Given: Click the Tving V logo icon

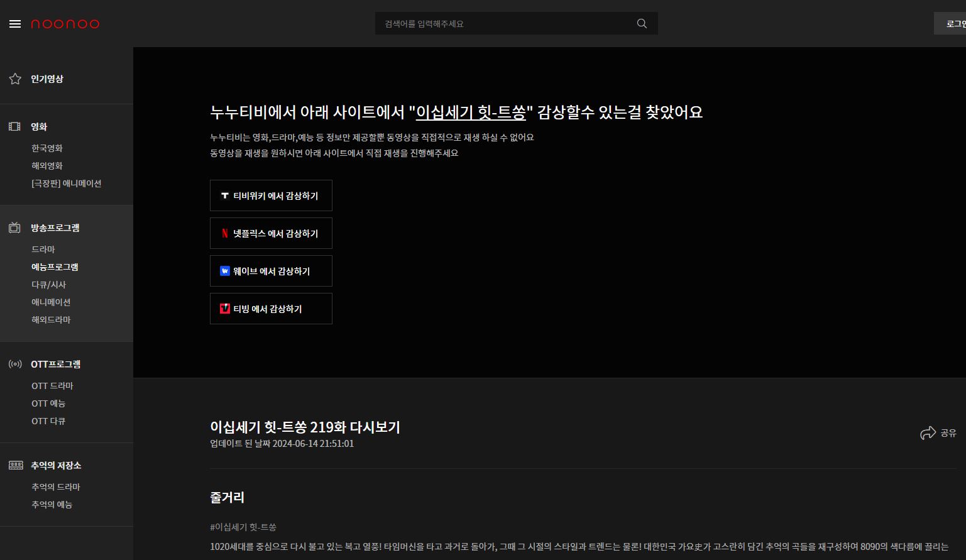Looking at the screenshot, I should click(224, 309).
